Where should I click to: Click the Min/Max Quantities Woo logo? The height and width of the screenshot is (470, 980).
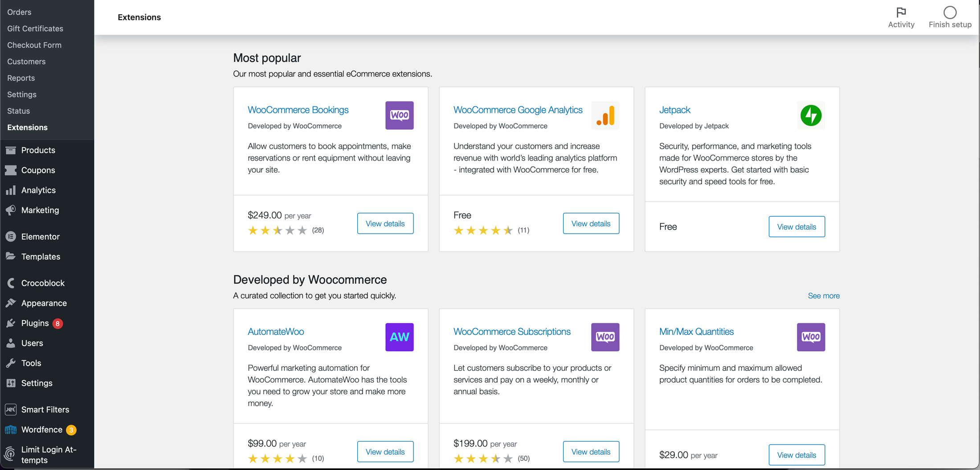tap(811, 337)
